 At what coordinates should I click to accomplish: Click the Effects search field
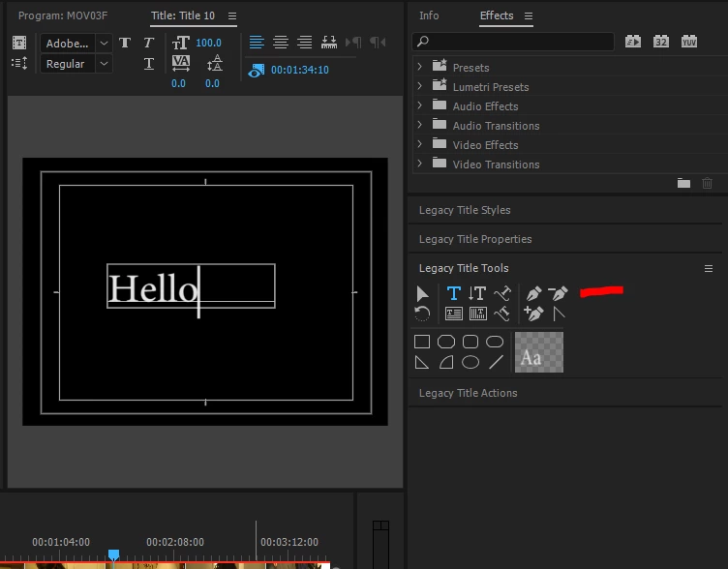[x=513, y=42]
